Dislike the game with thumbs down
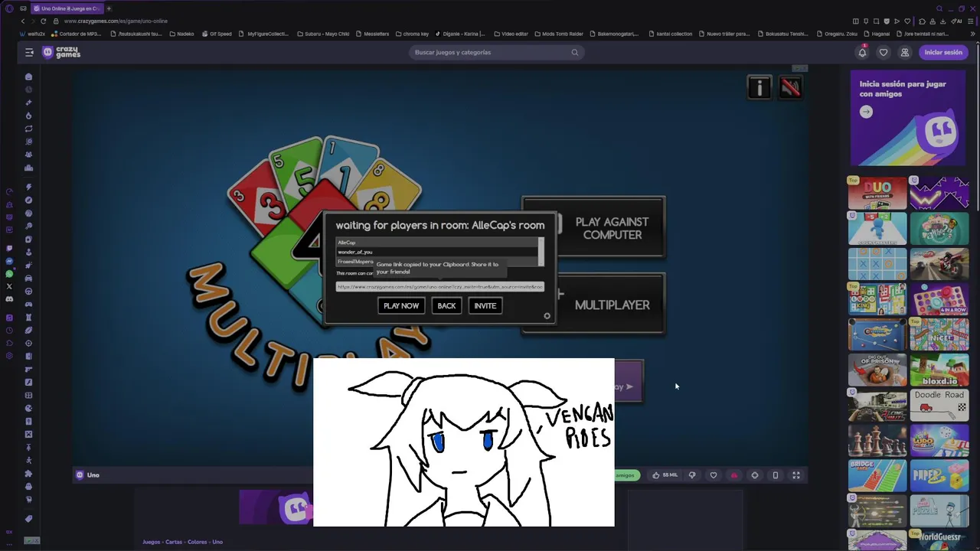The width and height of the screenshot is (980, 551). pos(692,475)
